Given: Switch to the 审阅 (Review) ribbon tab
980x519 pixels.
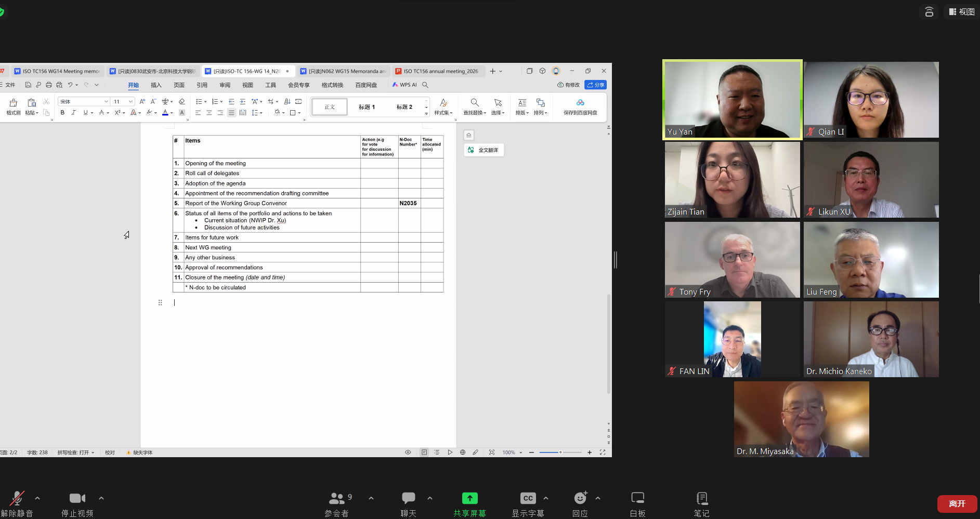Looking at the screenshot, I should (225, 85).
